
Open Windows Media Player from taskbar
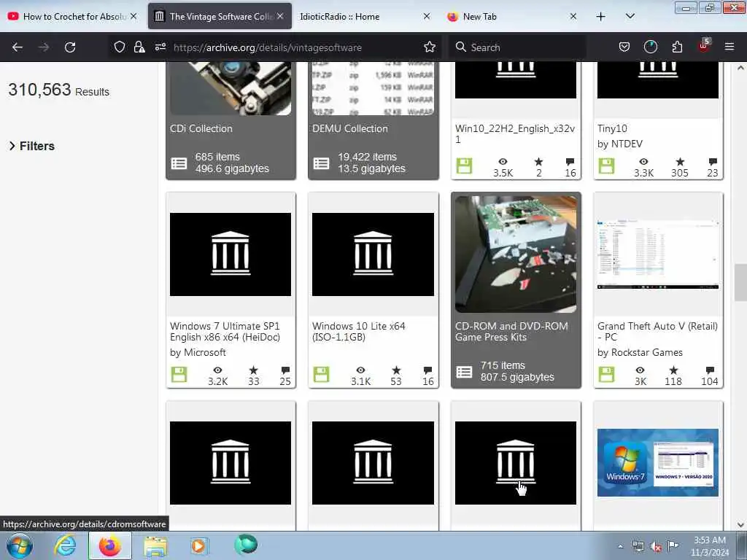tap(198, 546)
